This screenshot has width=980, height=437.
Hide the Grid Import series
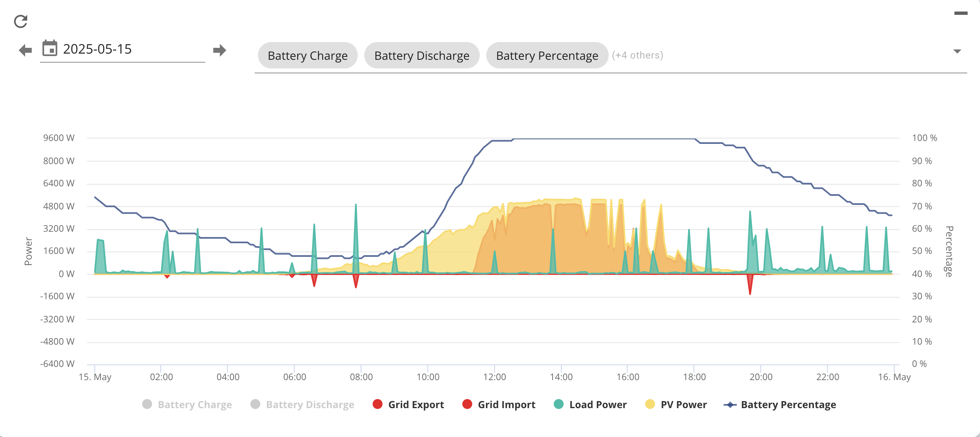[499, 404]
